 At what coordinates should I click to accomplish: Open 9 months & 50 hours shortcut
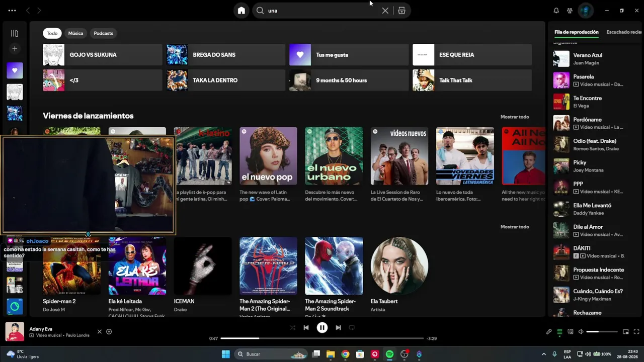(x=349, y=80)
